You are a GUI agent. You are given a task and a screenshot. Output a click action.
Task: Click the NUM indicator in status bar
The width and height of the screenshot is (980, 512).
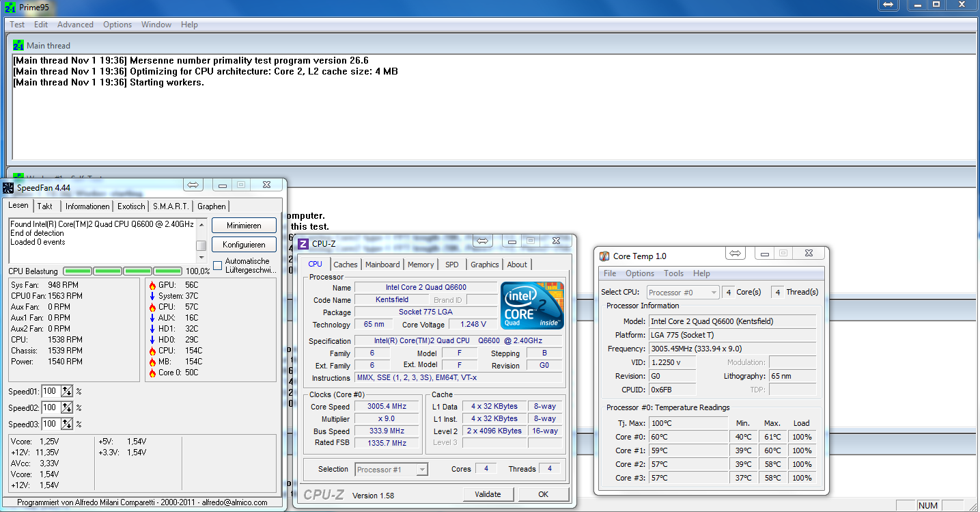coord(928,506)
